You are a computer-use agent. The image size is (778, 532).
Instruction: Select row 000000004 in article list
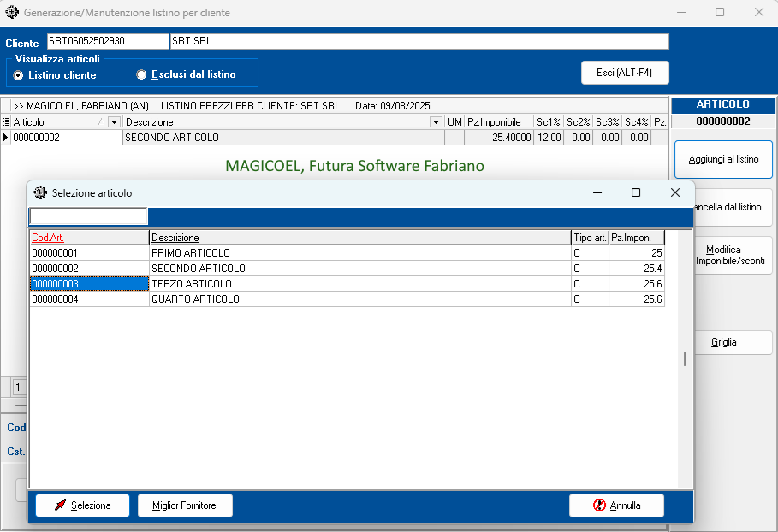[347, 299]
